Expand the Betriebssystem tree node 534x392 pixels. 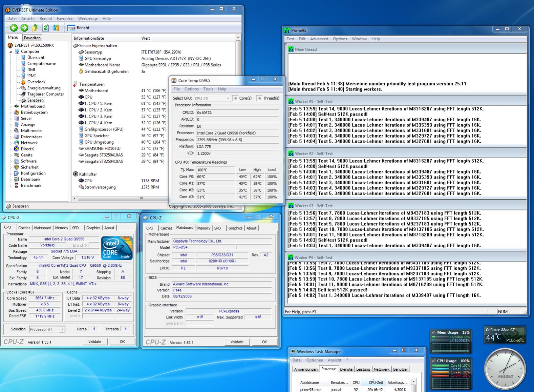(x=11, y=112)
